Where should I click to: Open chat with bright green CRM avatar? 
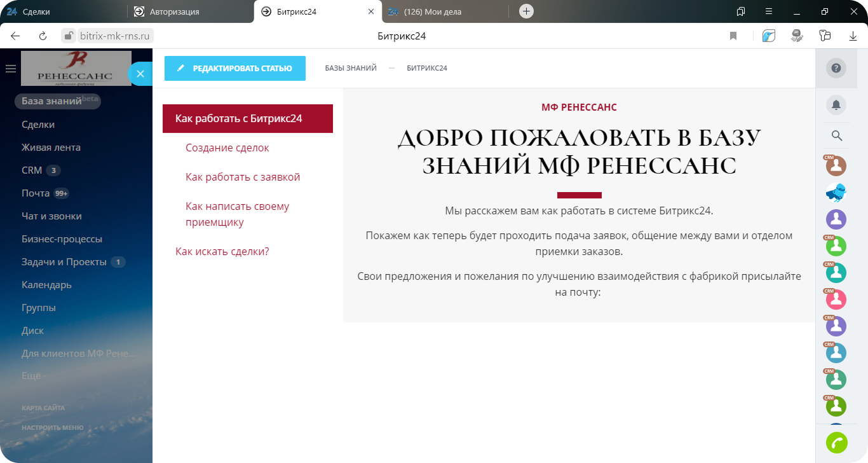pos(836,246)
